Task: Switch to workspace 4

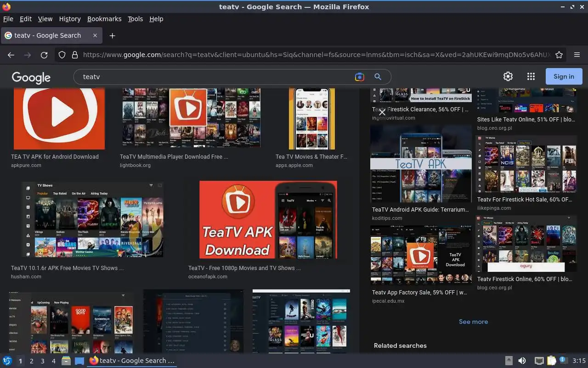Action: point(53,361)
